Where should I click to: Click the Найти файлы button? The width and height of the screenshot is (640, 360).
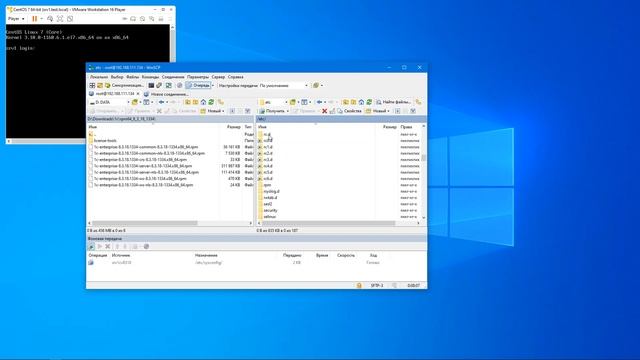click(393, 102)
